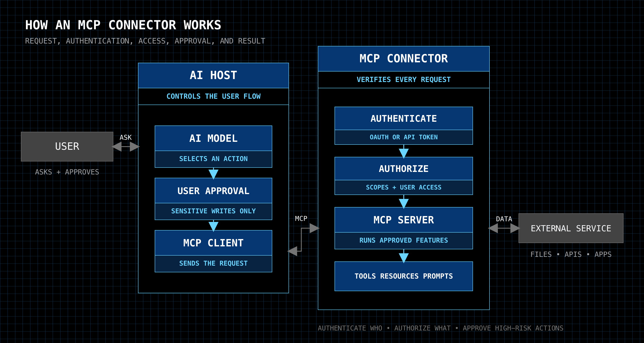Click the subtitle starting with 'REQUEST, AUTHENTICATION'
Screen dimensions: 644x343
click(145, 41)
